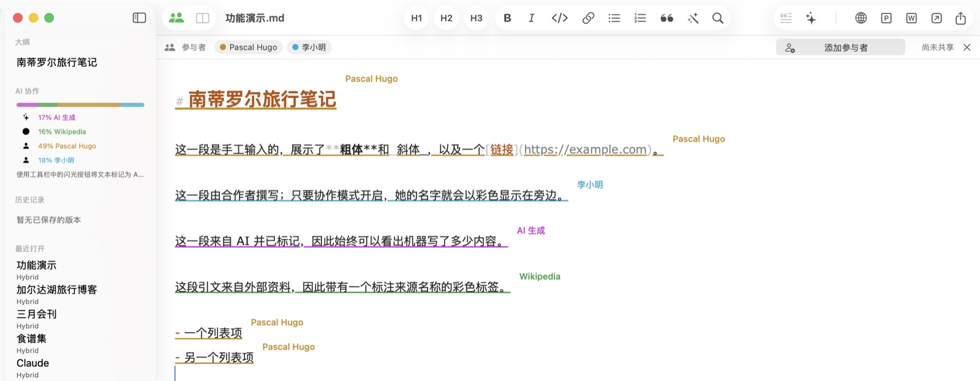Click the 暂无已保存的版本 history entry
The width and height of the screenshot is (980, 381).
tap(49, 220)
